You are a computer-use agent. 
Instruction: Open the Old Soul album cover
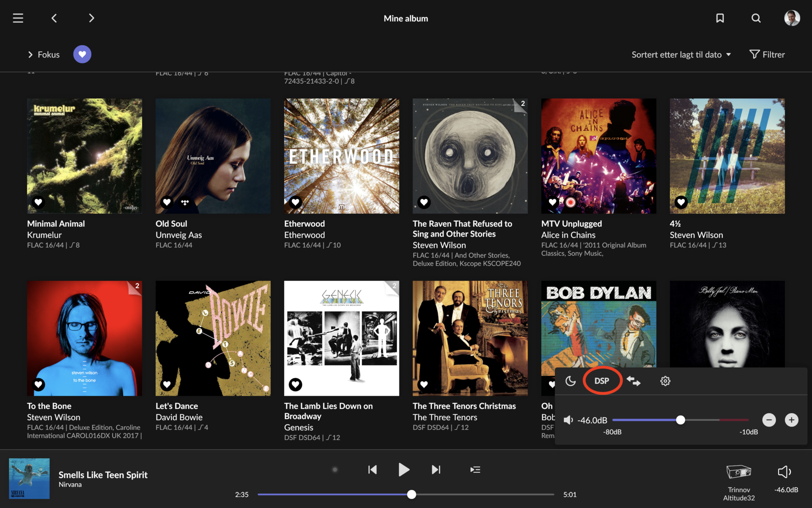[213, 156]
